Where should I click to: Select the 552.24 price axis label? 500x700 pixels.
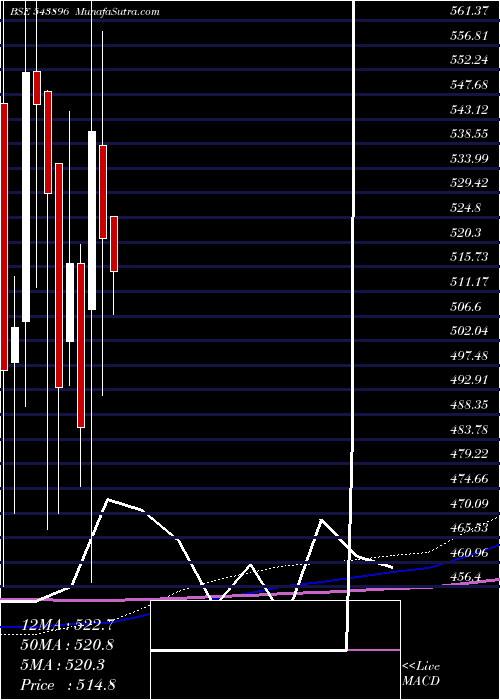(468, 61)
